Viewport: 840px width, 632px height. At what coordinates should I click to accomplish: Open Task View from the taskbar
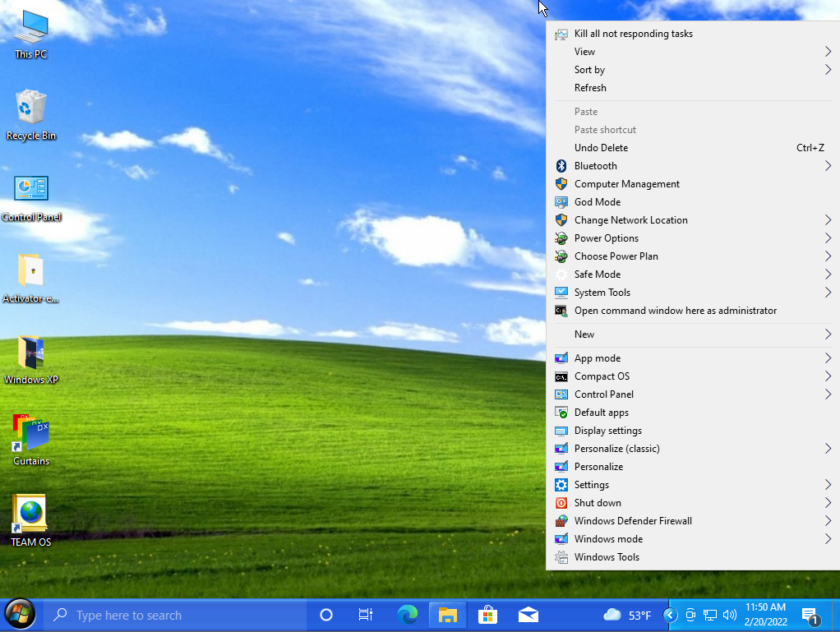[x=366, y=615]
